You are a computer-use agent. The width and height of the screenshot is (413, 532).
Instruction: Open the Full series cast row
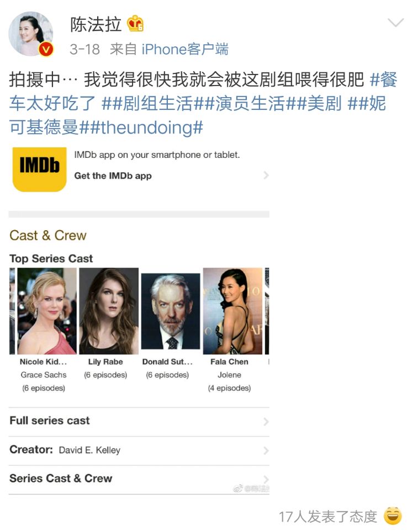(x=139, y=422)
